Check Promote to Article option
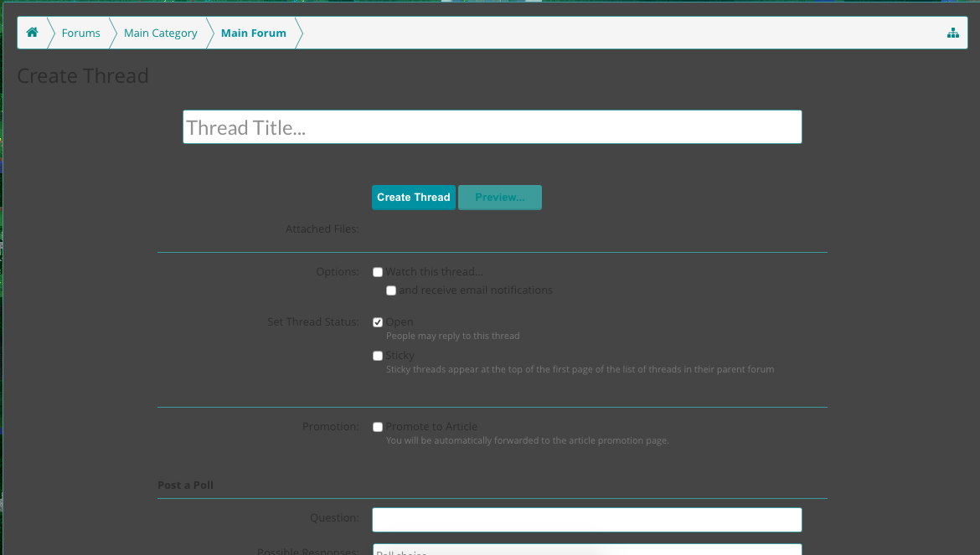Viewport: 980px width, 555px height. click(x=378, y=427)
